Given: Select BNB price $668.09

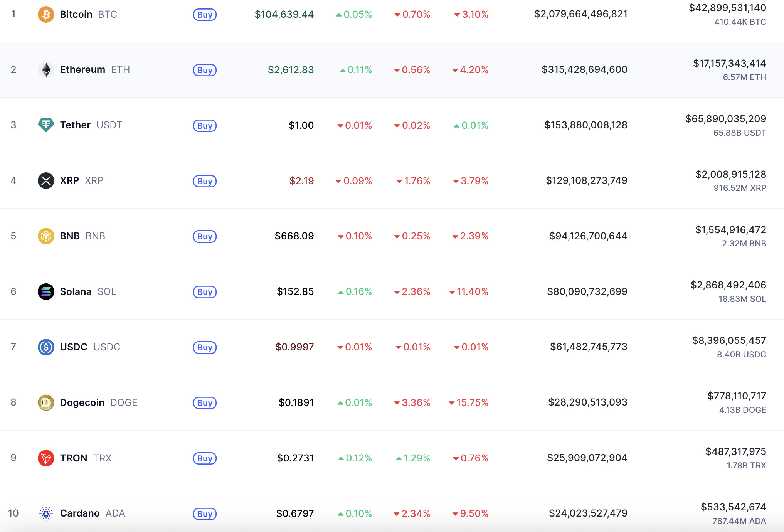Looking at the screenshot, I should pyautogui.click(x=294, y=236).
